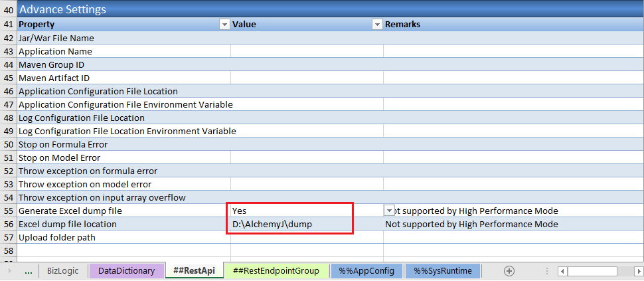Expand Generate Excel dump file value list

click(x=389, y=211)
